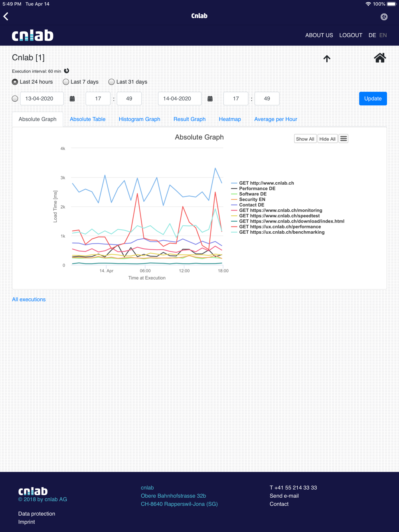Viewport: 399px width, 532px height.
Task: Click the Hide All button
Action: pyautogui.click(x=327, y=139)
